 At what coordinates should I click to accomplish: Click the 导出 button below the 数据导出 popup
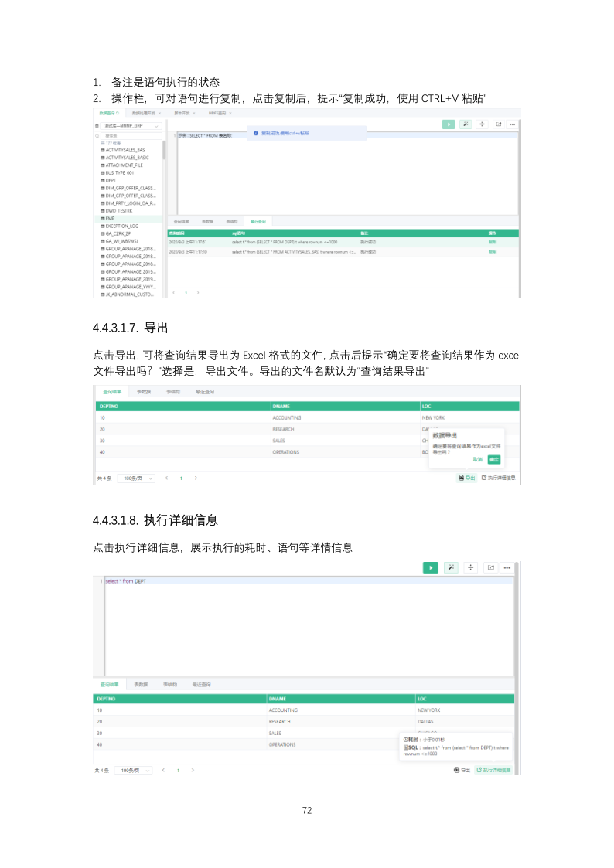pyautogui.click(x=467, y=478)
